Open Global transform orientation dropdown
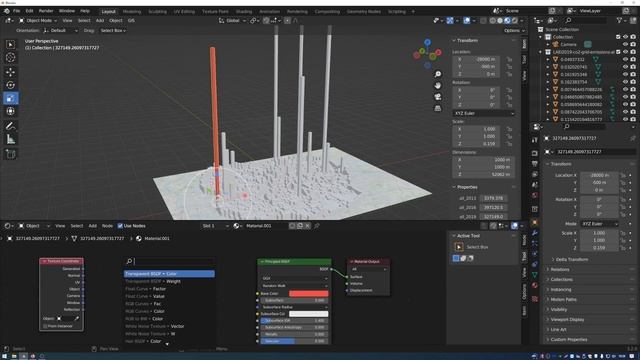The image size is (640, 360). click(x=232, y=20)
